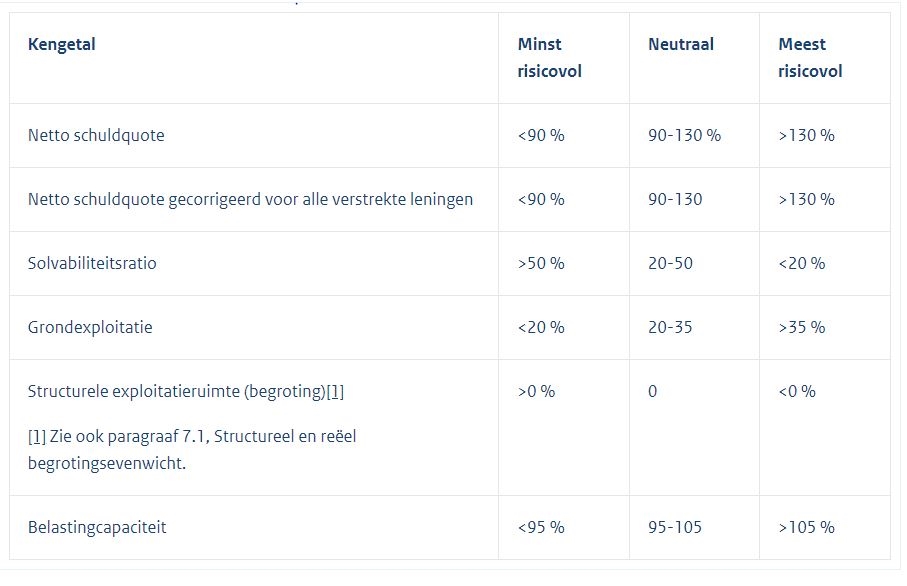Click the '<20 %' cell in Solvabiliteitsratio row

coord(802,263)
